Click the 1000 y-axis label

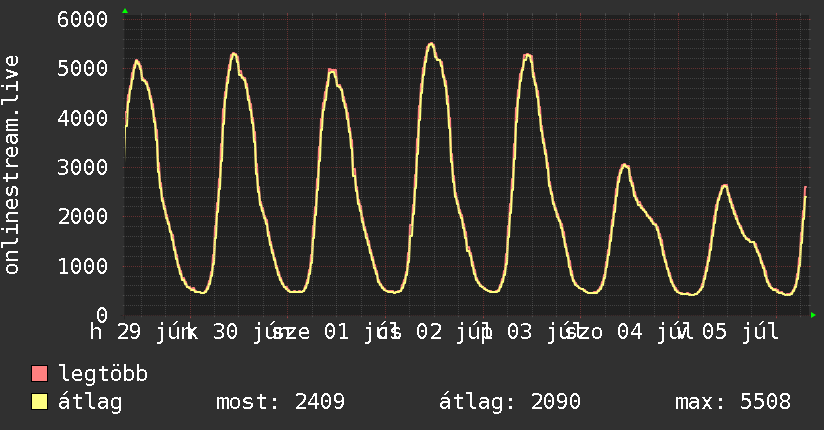tap(83, 266)
